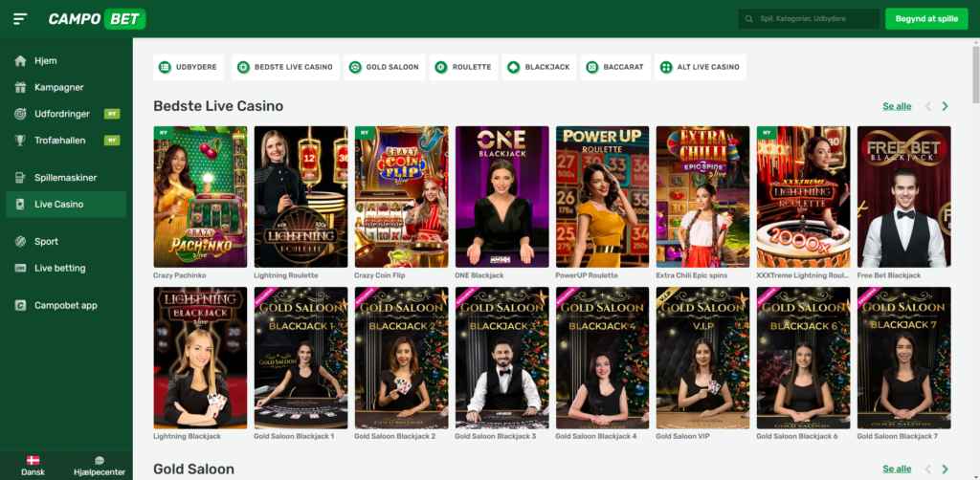Click the Gold Saloon Blackjack 3 title text
Image resolution: width=980 pixels, height=480 pixels.
click(496, 436)
